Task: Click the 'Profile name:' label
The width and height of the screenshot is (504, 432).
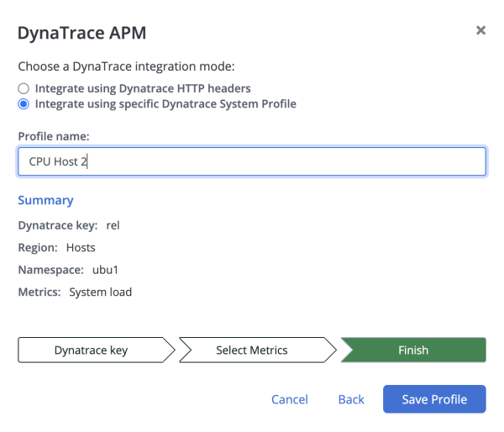Action: pos(54,136)
